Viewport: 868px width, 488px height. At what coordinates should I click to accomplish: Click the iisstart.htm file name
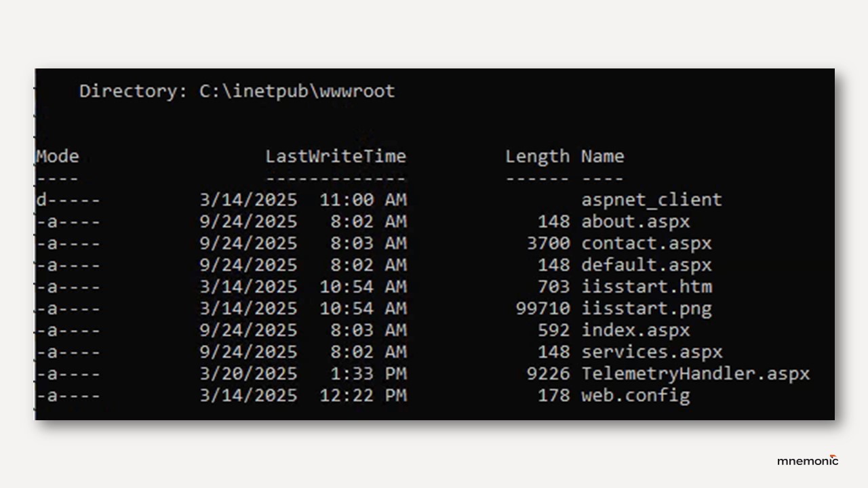point(646,287)
